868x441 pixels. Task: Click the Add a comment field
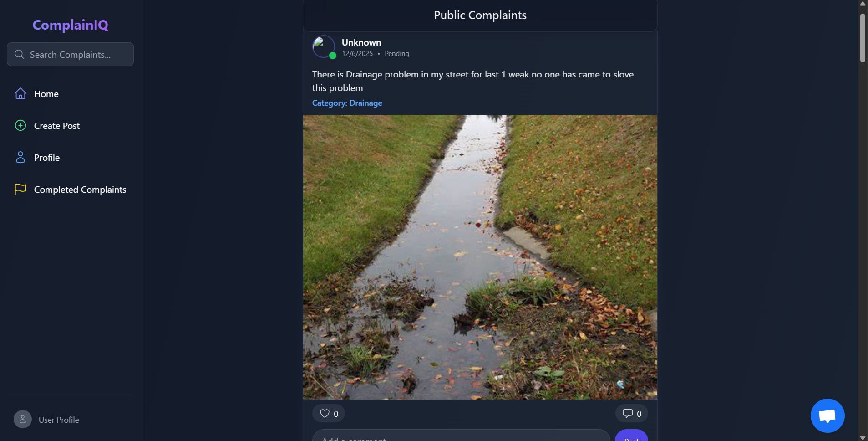coord(461,436)
